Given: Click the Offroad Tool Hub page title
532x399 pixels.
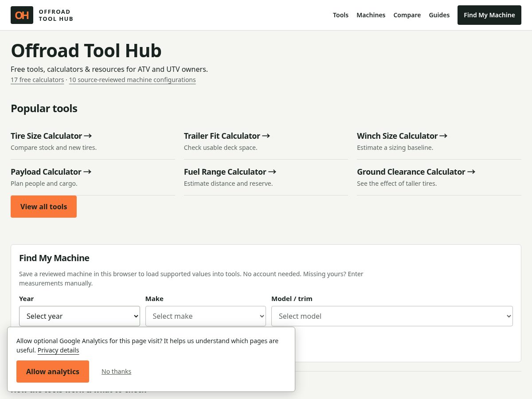Looking at the screenshot, I should pyautogui.click(x=86, y=51).
